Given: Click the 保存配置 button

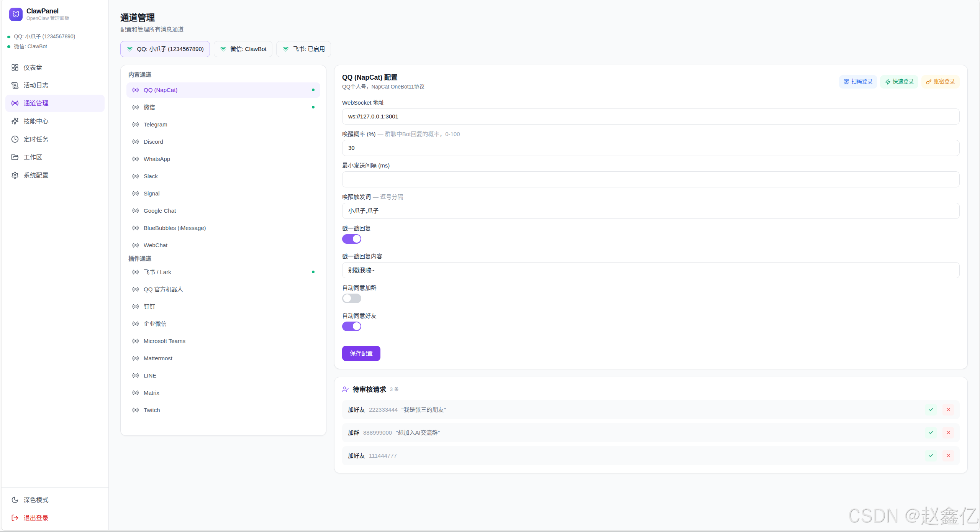Looking at the screenshot, I should (361, 353).
